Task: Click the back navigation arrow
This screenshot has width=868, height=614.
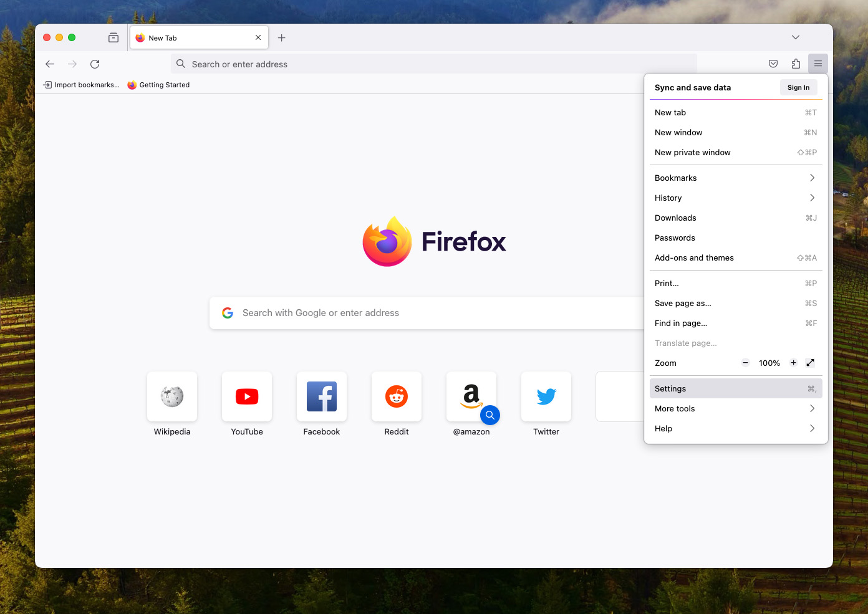Action: click(50, 64)
